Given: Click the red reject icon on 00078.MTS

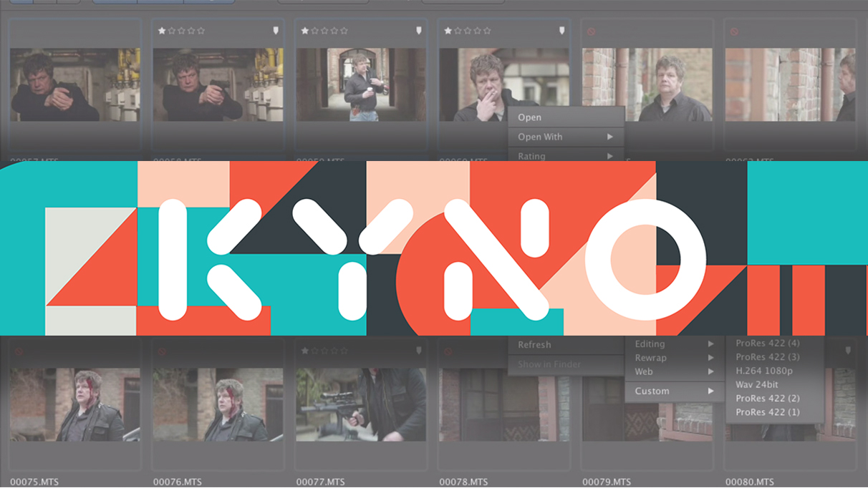Looking at the screenshot, I should point(448,352).
